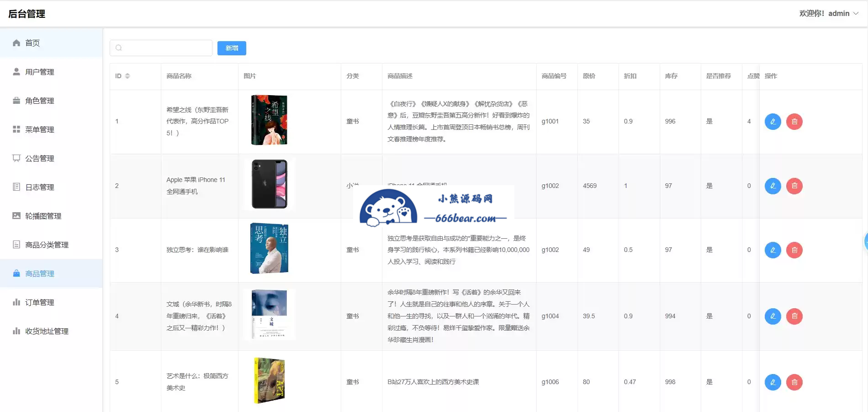
Task: Open 用户管理 in the sidebar
Action: point(39,72)
